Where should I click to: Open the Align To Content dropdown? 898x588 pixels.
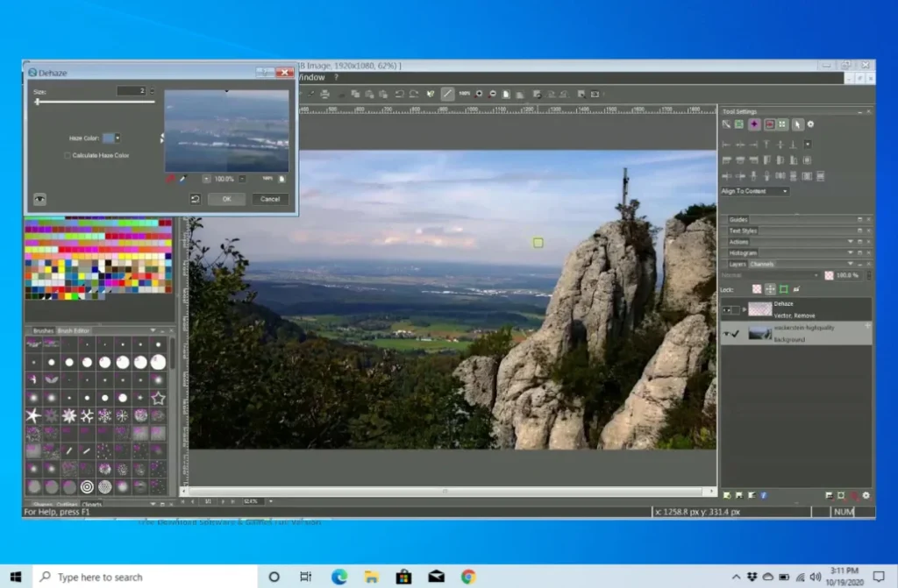786,191
